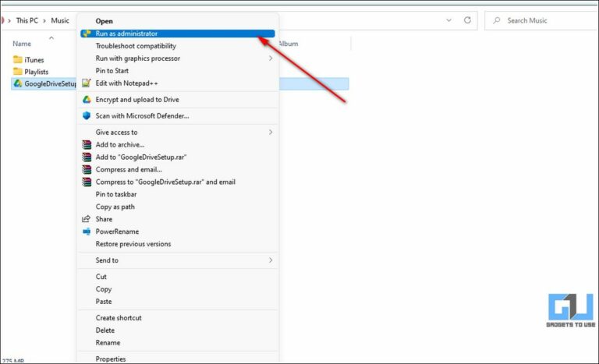Click the Microsoft Defender shield icon
This screenshot has height=364, width=599.
[87, 115]
